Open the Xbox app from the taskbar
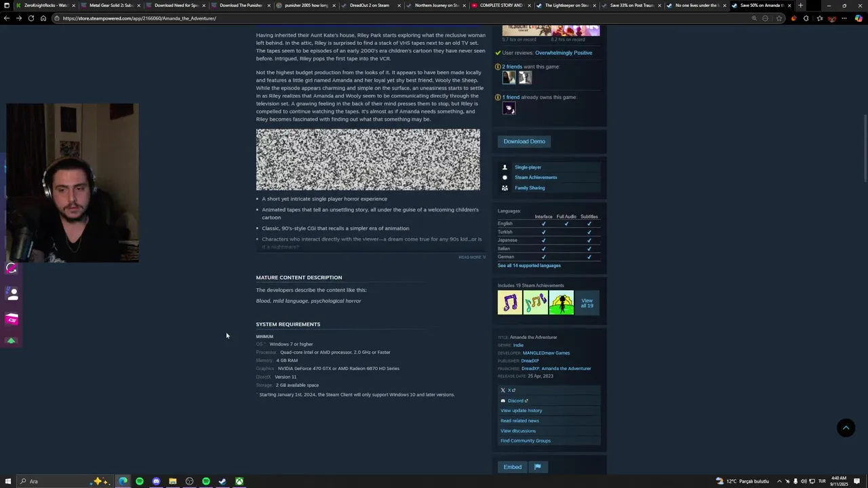 pos(239,481)
